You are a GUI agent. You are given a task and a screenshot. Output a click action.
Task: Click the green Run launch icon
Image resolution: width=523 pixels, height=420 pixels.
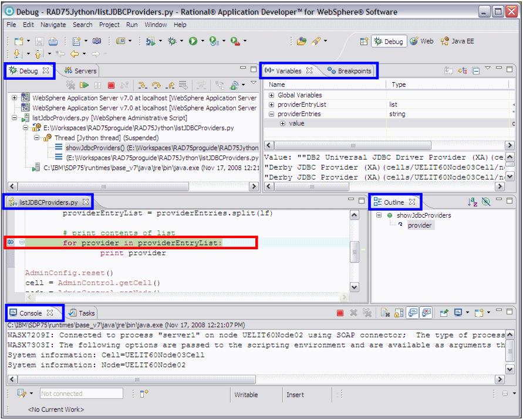pyautogui.click(x=193, y=41)
